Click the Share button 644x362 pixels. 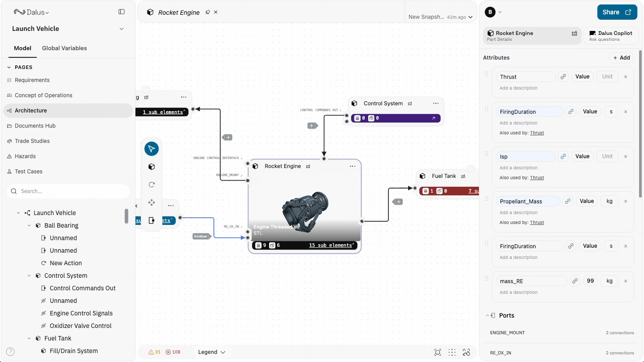point(617,12)
